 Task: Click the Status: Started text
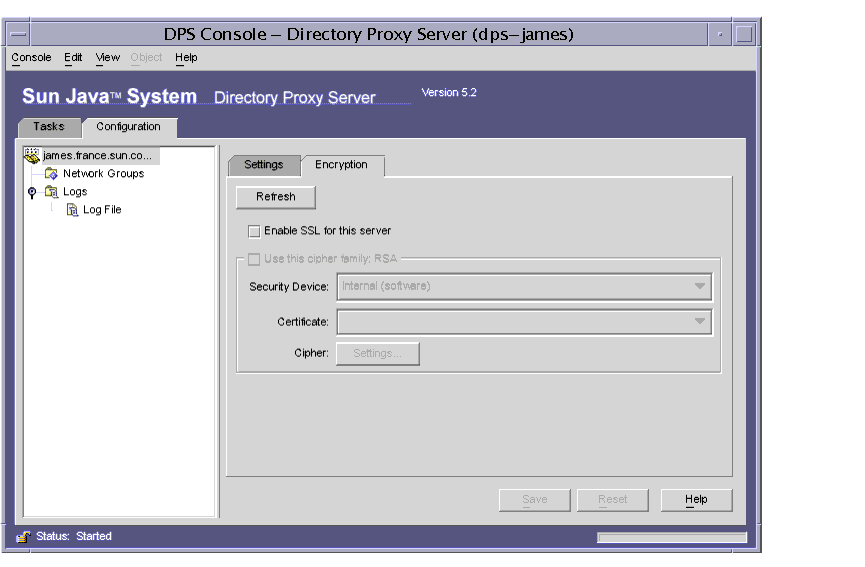[74, 536]
